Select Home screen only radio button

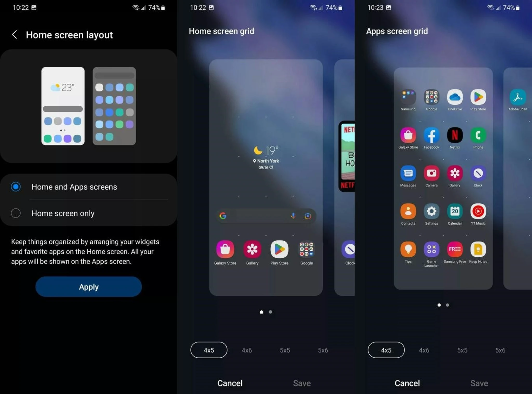pos(15,213)
